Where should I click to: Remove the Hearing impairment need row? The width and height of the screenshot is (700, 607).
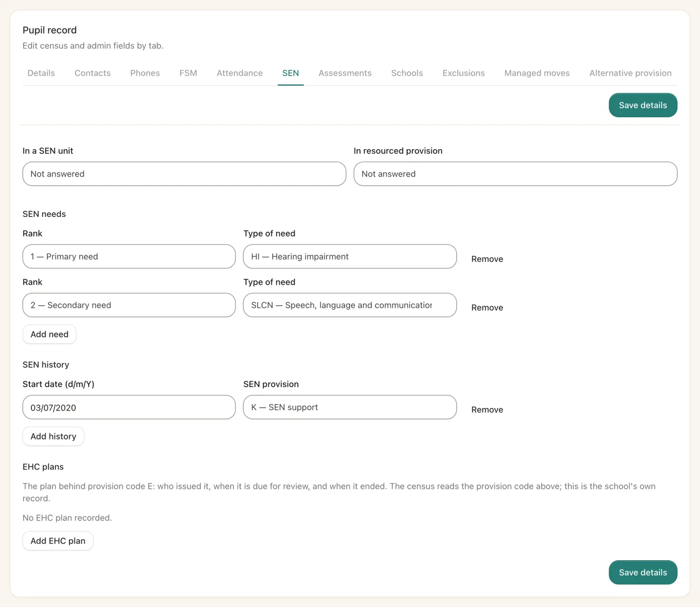(x=487, y=259)
